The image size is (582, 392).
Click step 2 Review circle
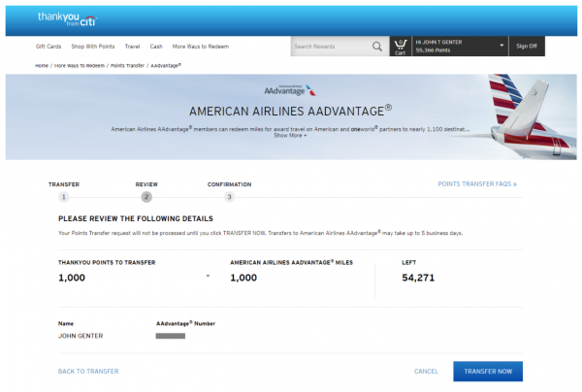[x=146, y=196]
